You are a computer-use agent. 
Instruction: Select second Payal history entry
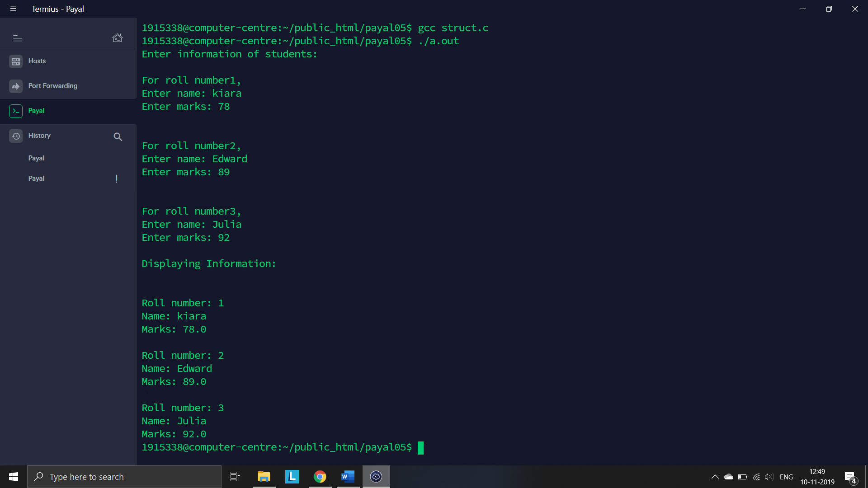(36, 178)
